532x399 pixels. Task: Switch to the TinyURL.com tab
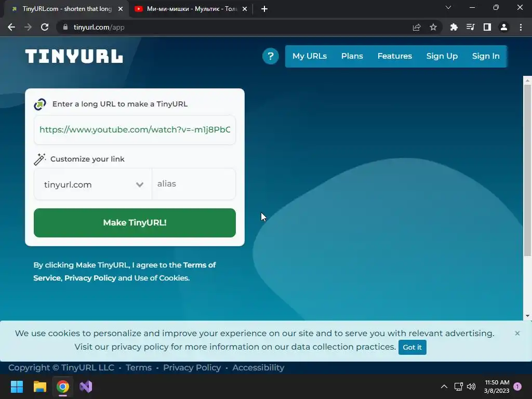click(x=67, y=9)
